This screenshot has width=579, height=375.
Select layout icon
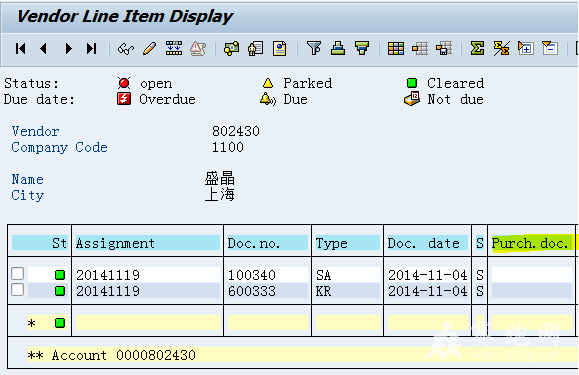tap(420, 48)
